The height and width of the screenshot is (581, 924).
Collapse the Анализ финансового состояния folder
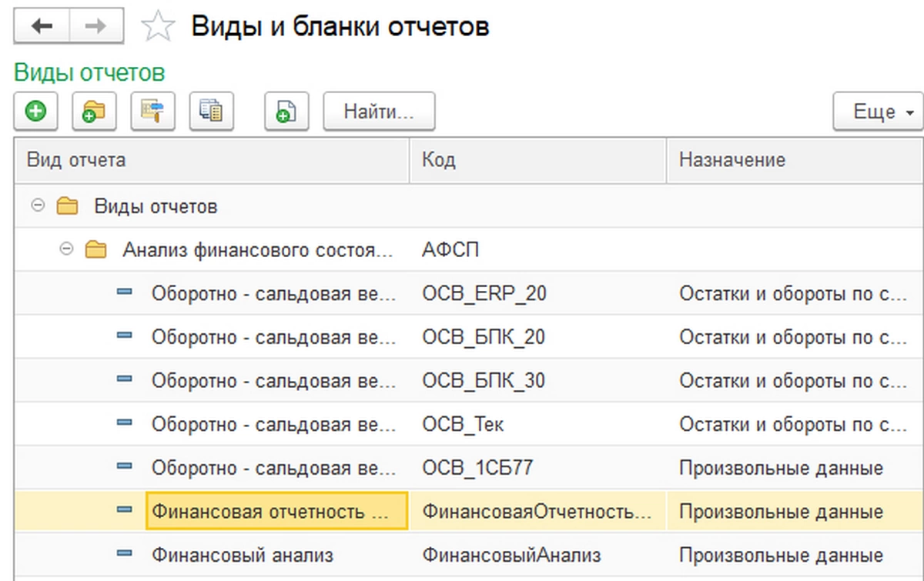tap(68, 249)
